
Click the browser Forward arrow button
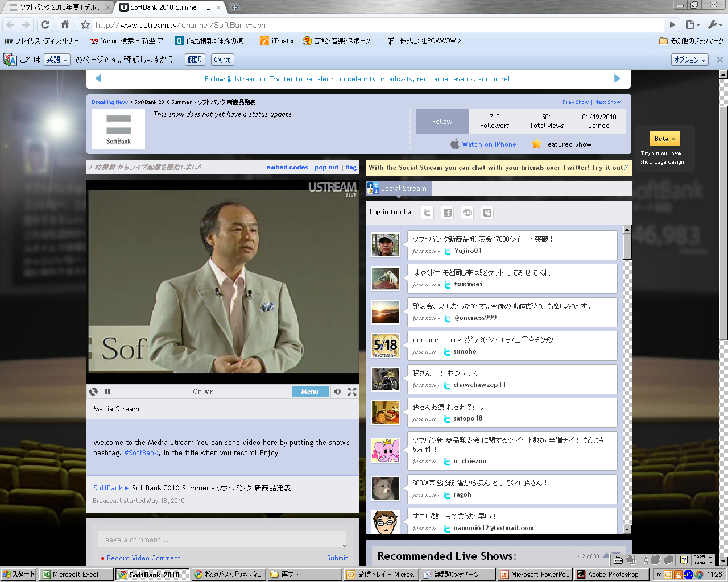(26, 24)
